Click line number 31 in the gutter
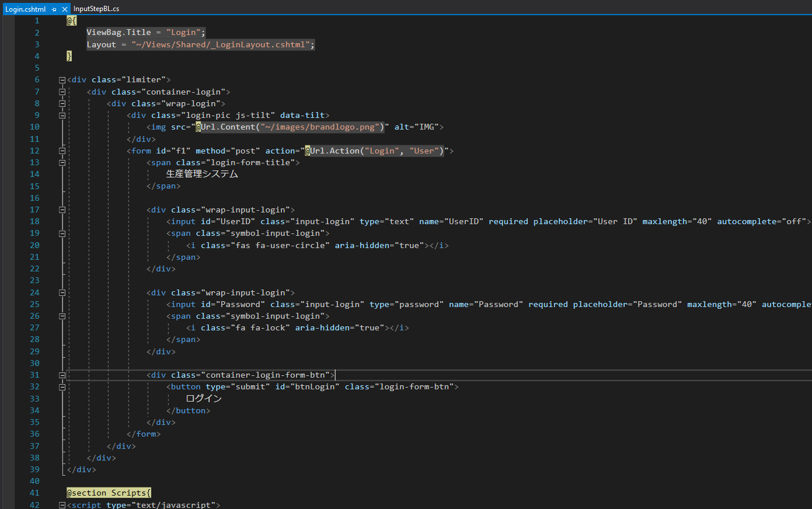Image resolution: width=812 pixels, height=509 pixels. pos(34,375)
